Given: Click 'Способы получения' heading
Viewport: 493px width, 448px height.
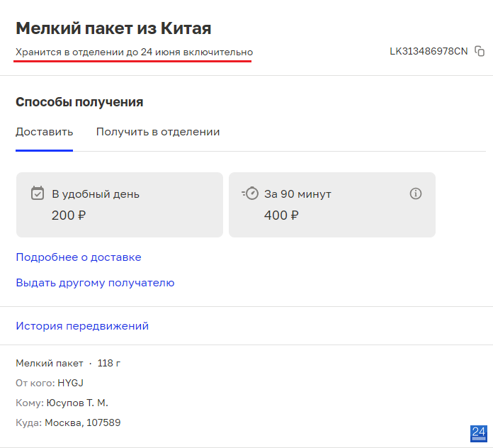Looking at the screenshot, I should [79, 102].
